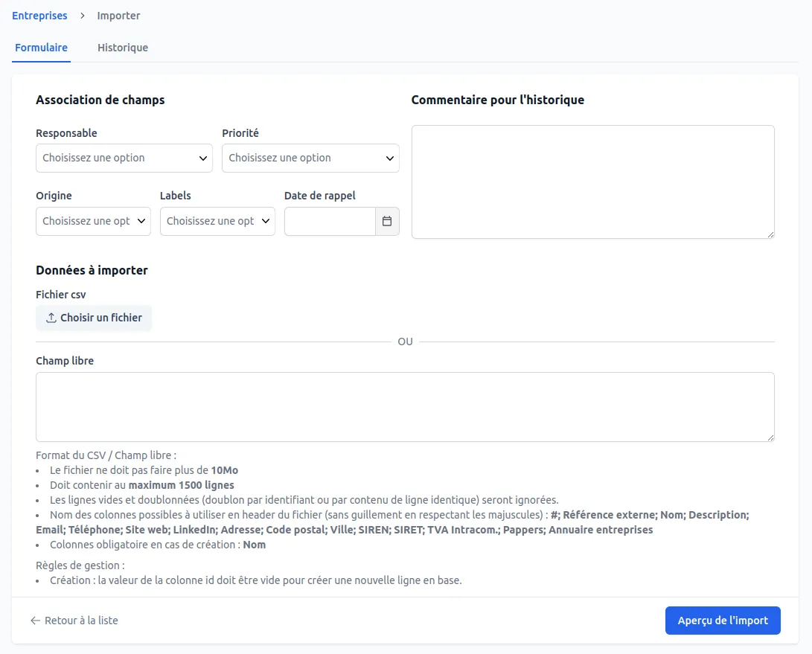Image resolution: width=812 pixels, height=654 pixels.
Task: Click the Importer breadcrumb item
Action: click(118, 16)
